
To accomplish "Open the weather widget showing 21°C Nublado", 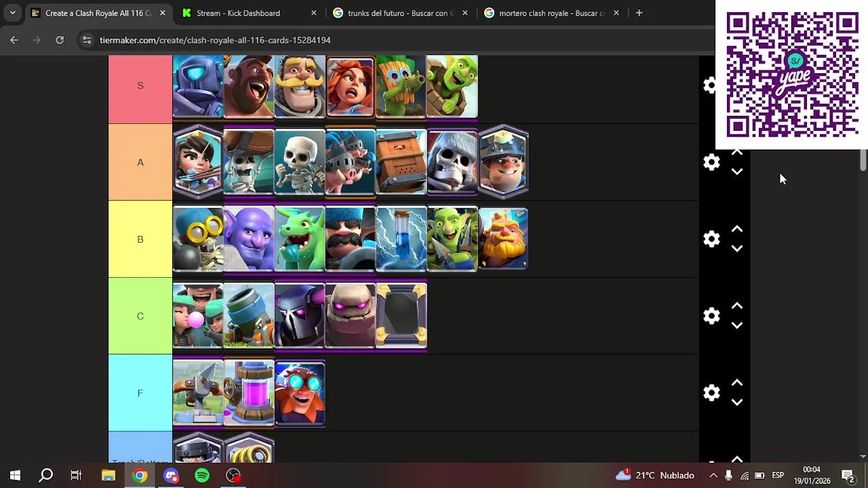I will pos(654,475).
